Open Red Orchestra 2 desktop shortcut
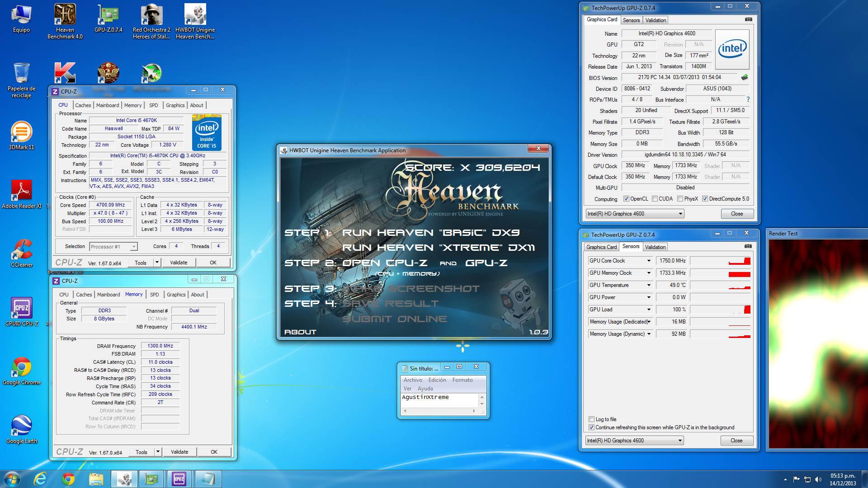Viewport: 868px width, 488px height. point(152,21)
